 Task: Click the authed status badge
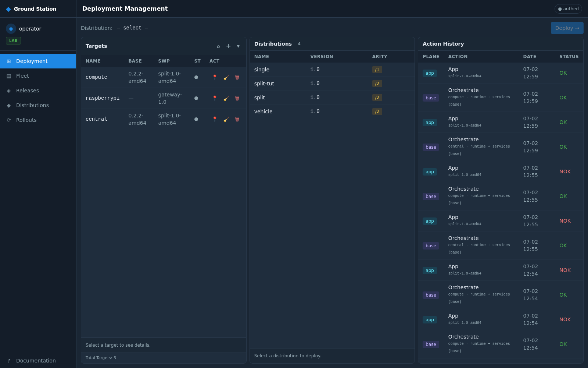point(568,9)
